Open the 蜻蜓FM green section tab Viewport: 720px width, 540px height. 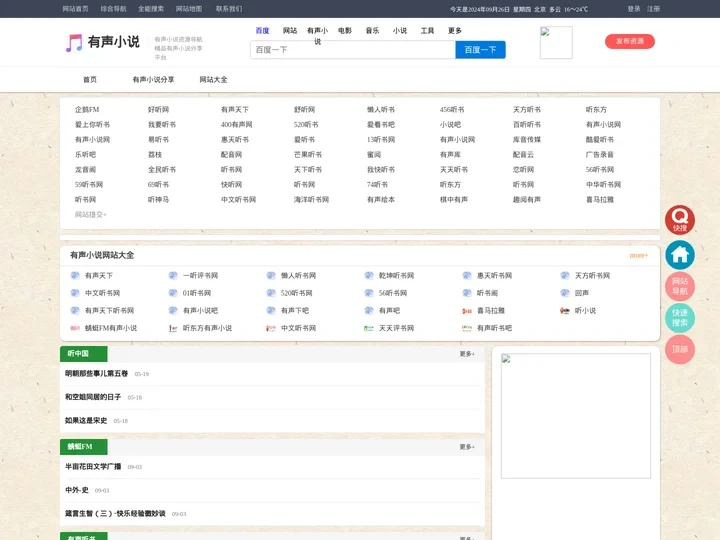tap(84, 446)
